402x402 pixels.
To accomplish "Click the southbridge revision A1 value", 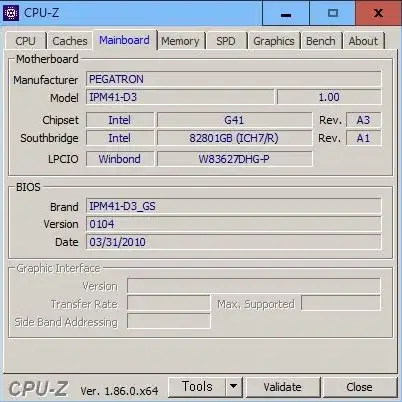I will click(363, 138).
